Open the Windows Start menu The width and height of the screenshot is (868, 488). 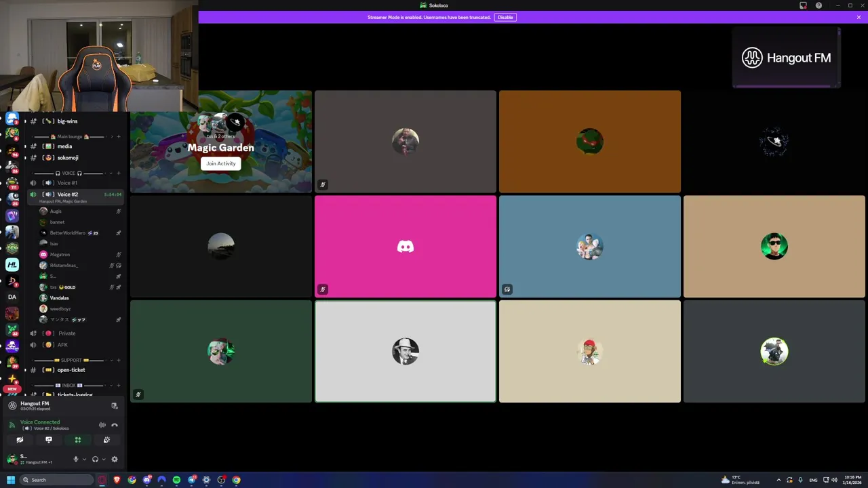point(10,480)
